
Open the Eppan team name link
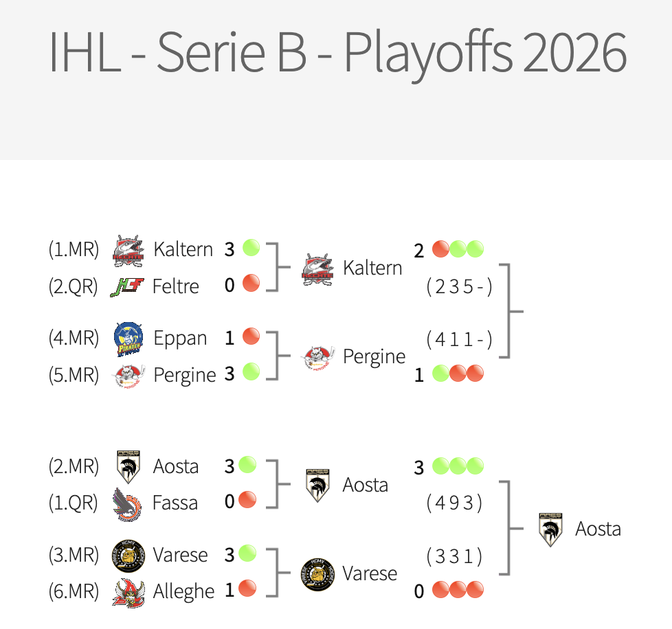tap(180, 338)
